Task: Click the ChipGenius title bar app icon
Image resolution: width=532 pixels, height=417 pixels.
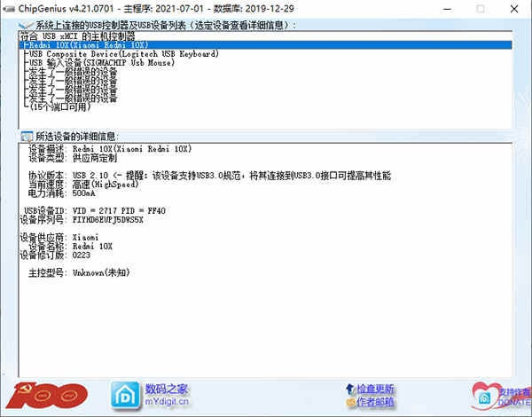Action: pos(9,9)
